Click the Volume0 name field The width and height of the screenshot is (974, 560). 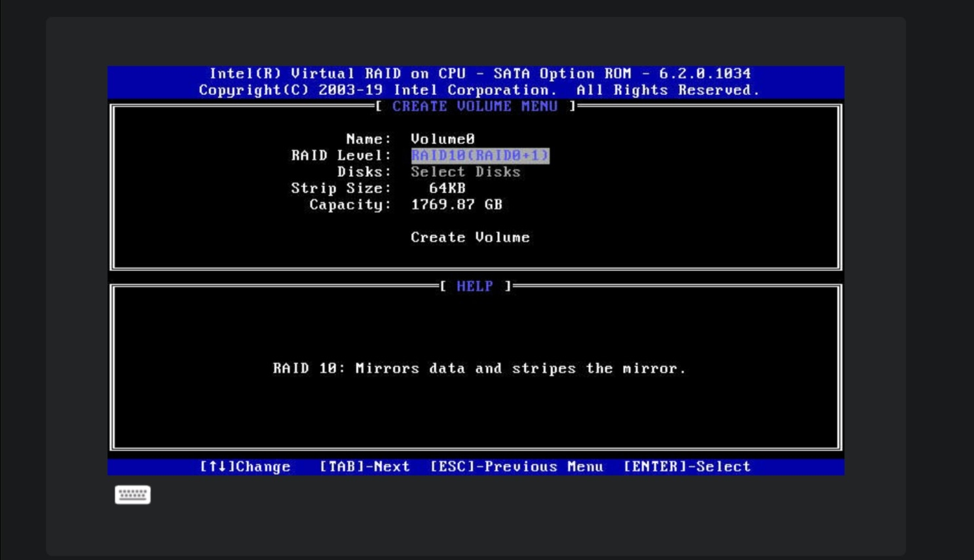coord(442,139)
